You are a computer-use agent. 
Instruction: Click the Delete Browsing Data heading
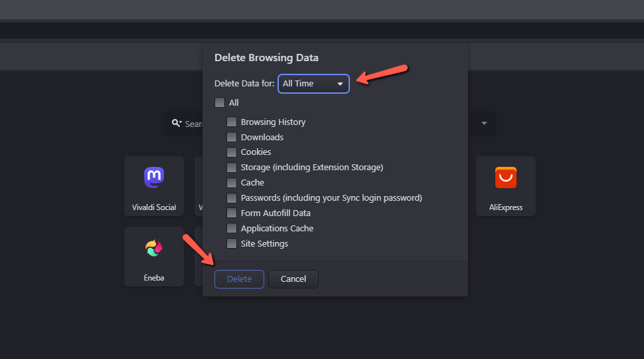pyautogui.click(x=266, y=58)
